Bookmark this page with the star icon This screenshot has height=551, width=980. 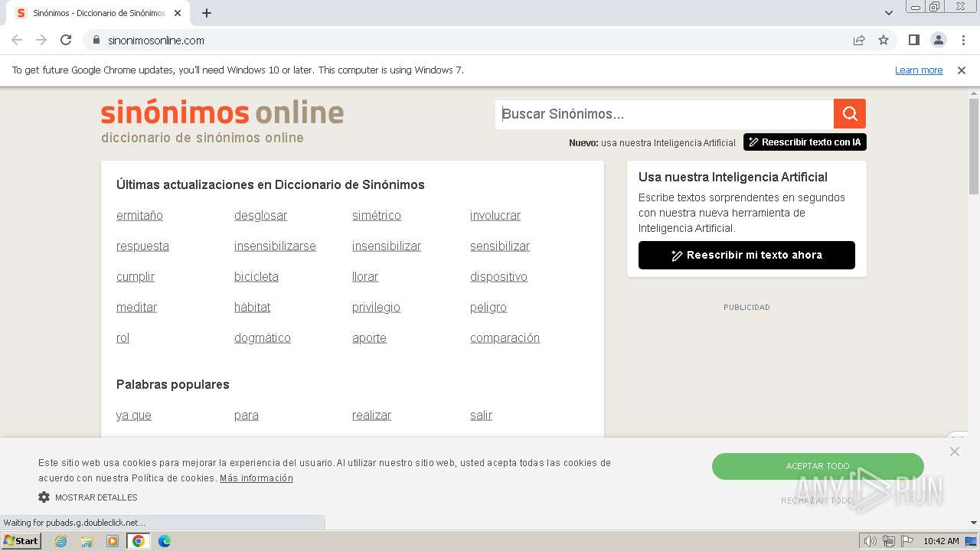pyautogui.click(x=884, y=40)
